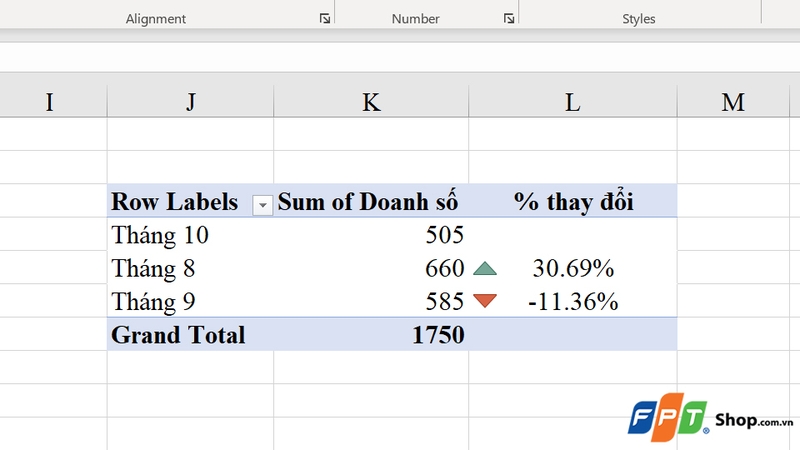Select column I header
Screen dimensions: 800x450
[50, 101]
